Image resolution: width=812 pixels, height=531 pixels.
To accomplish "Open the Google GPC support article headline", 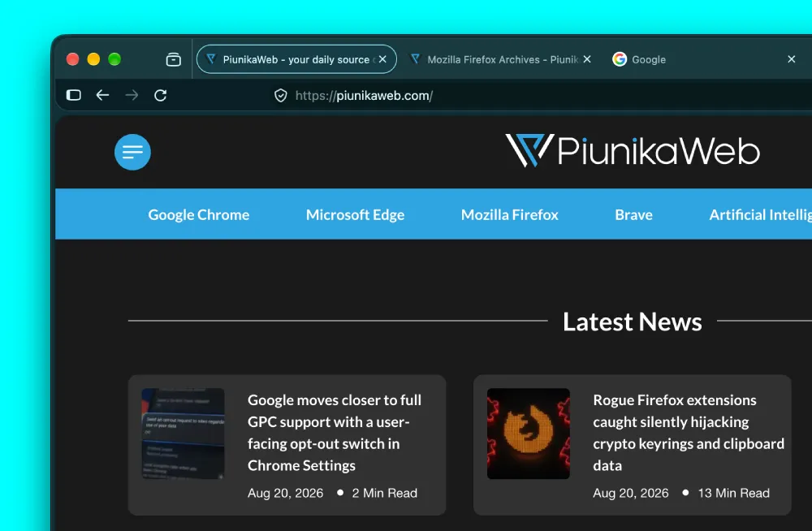I will pyautogui.click(x=335, y=433).
